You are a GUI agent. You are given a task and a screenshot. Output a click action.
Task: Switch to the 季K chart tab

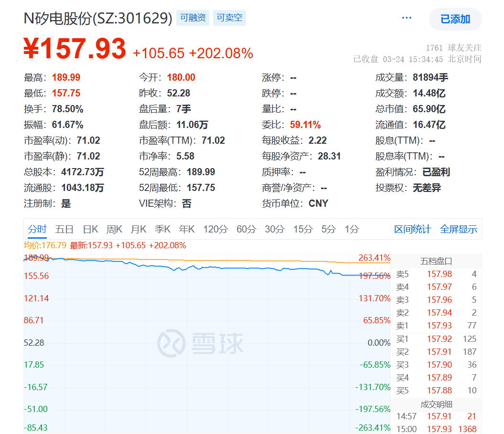[162, 229]
